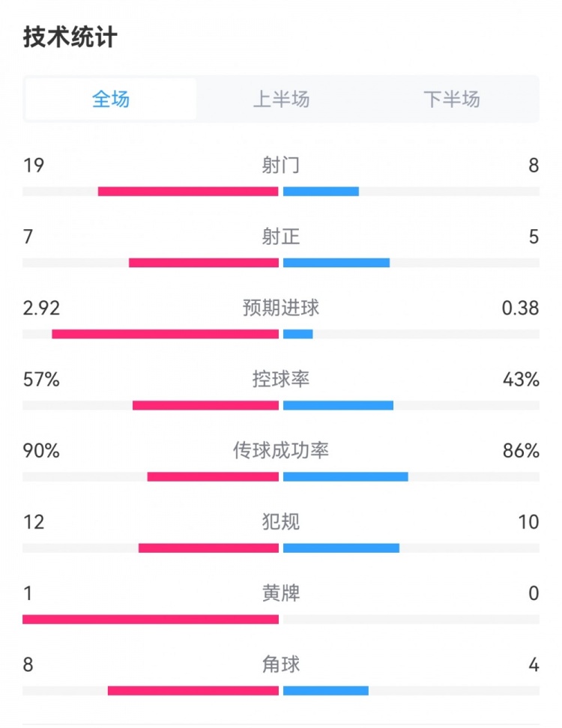
Task: Click the 射门 stat label
Action: [281, 166]
